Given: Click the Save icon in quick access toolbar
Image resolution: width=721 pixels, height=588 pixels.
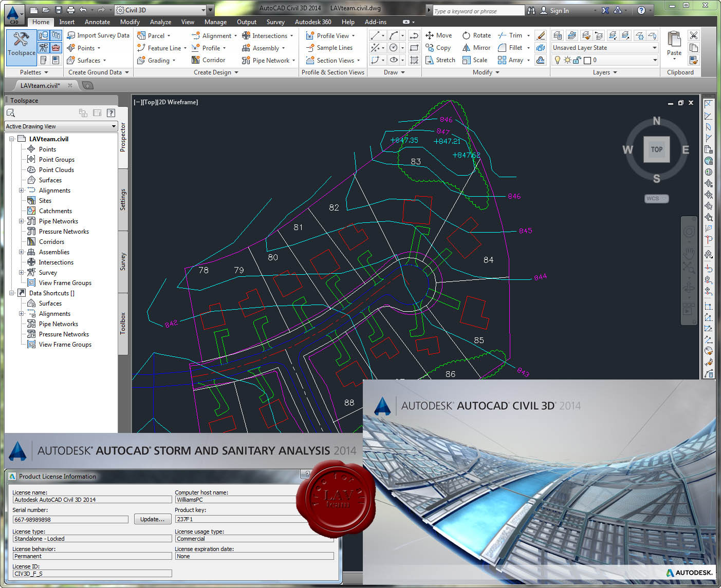Looking at the screenshot, I should pyautogui.click(x=59, y=10).
